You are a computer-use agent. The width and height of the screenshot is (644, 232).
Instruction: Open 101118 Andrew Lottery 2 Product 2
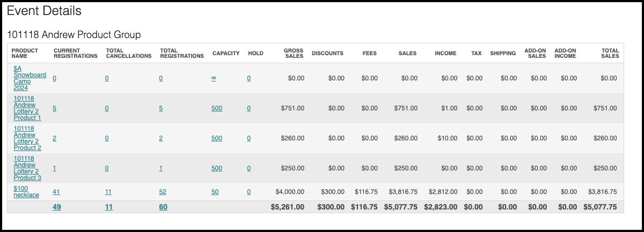point(27,138)
